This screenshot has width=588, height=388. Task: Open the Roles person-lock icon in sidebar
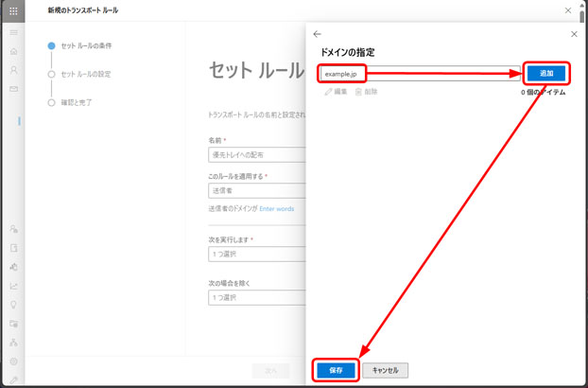[14, 229]
